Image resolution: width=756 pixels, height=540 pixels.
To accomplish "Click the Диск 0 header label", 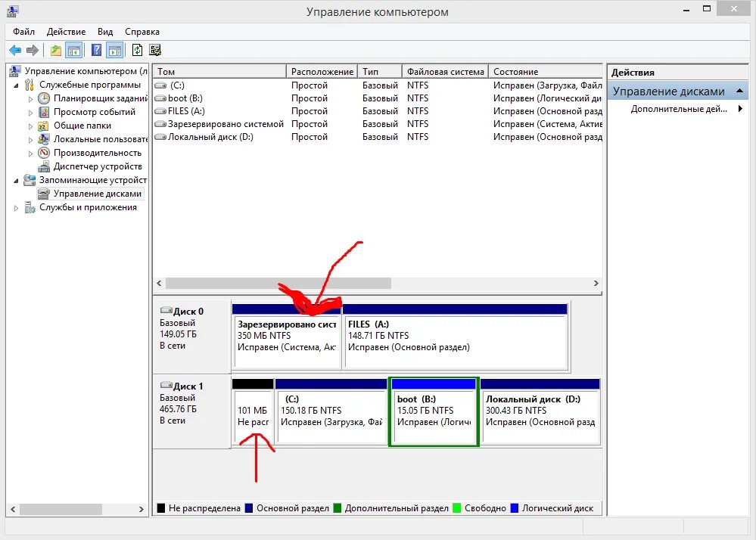I will pos(188,311).
